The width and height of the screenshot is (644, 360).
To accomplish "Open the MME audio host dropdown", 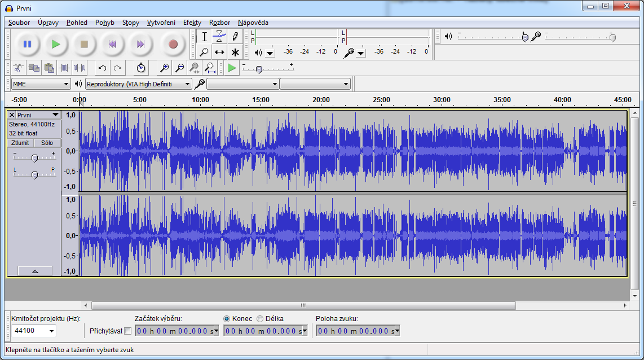I will (40, 84).
